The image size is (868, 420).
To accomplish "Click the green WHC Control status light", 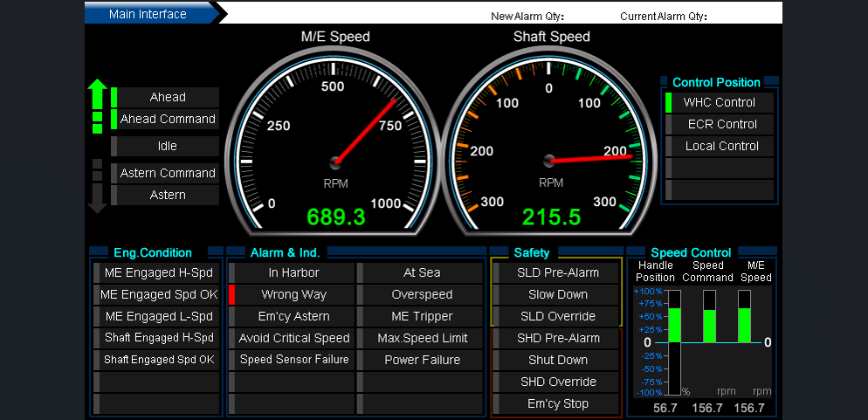I will click(669, 103).
